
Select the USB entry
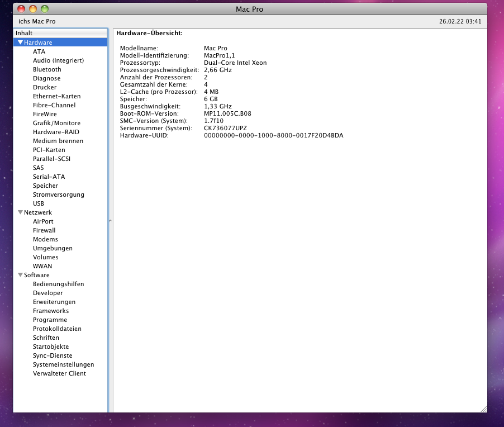(x=38, y=203)
